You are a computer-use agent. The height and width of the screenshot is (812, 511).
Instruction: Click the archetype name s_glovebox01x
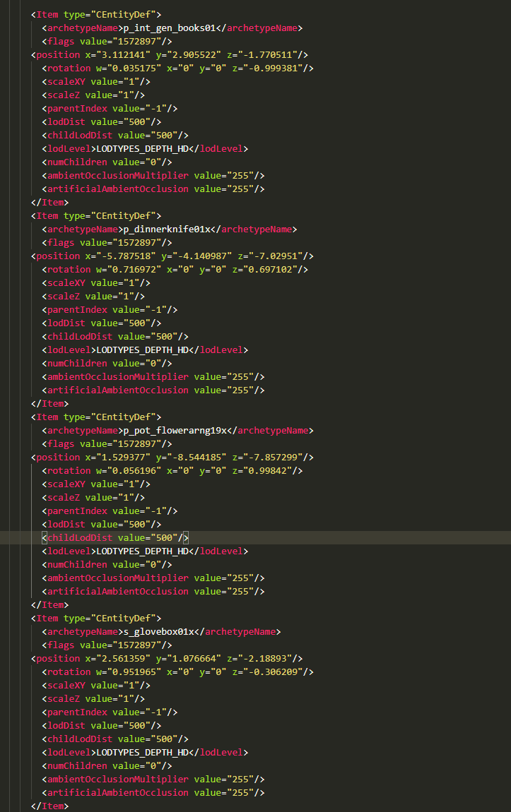click(x=158, y=631)
